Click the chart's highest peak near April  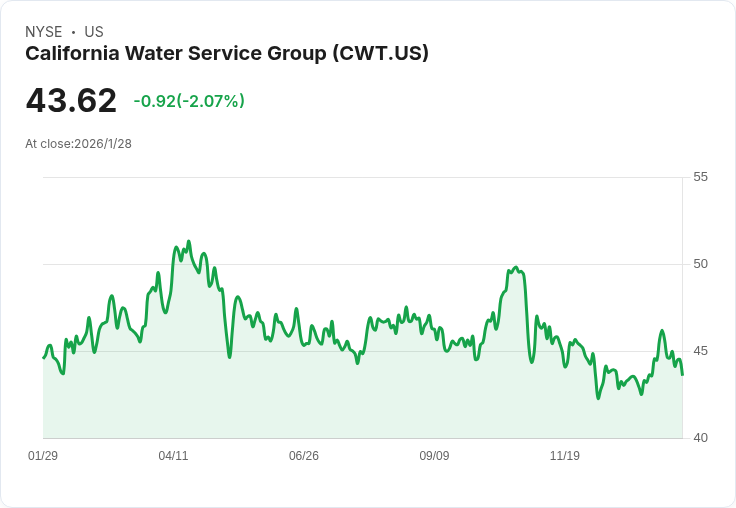click(189, 242)
